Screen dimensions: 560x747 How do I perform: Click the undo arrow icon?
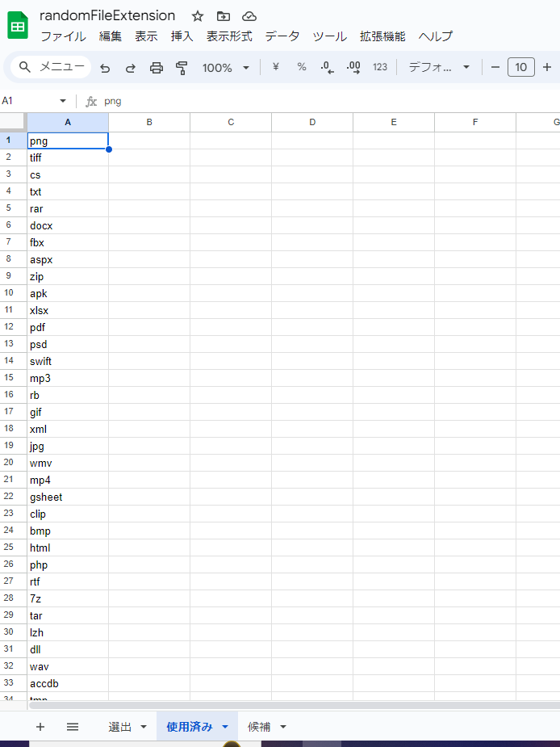(x=105, y=68)
